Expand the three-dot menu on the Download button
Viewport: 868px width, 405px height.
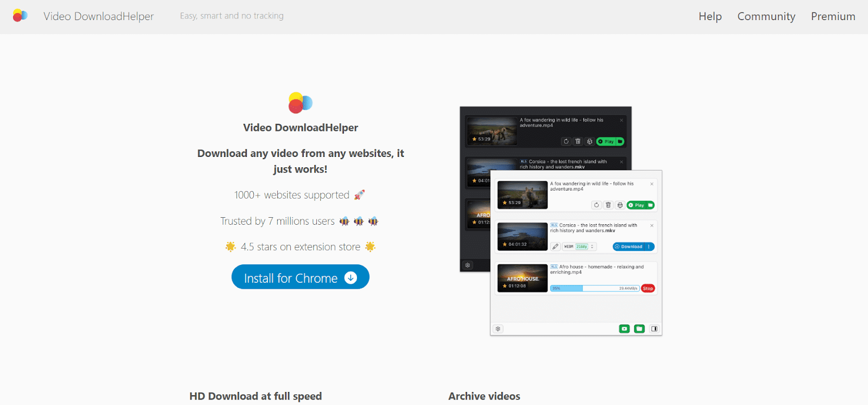(x=649, y=246)
